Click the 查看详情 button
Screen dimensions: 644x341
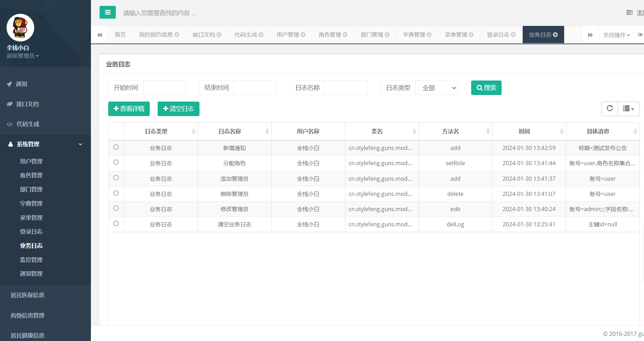click(129, 109)
